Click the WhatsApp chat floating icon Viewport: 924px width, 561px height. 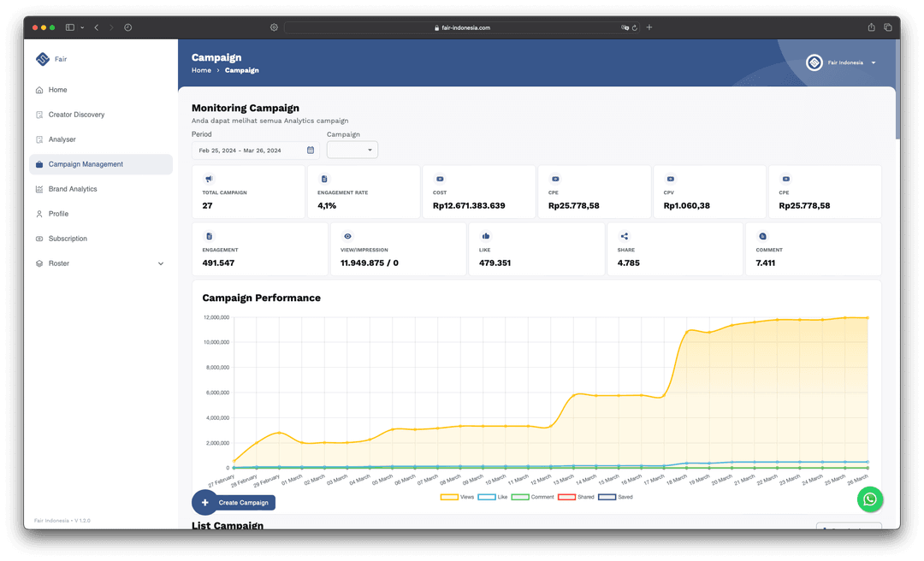coord(869,499)
